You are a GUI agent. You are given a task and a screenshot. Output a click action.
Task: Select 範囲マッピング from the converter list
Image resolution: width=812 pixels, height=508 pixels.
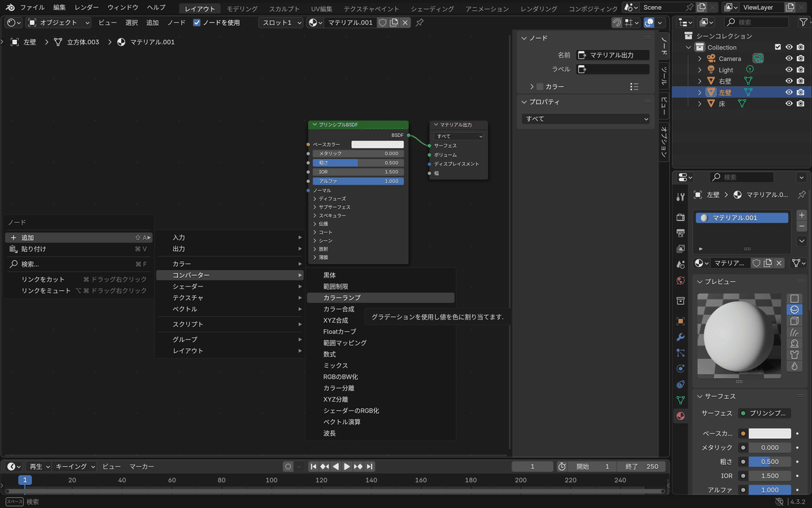click(381, 343)
